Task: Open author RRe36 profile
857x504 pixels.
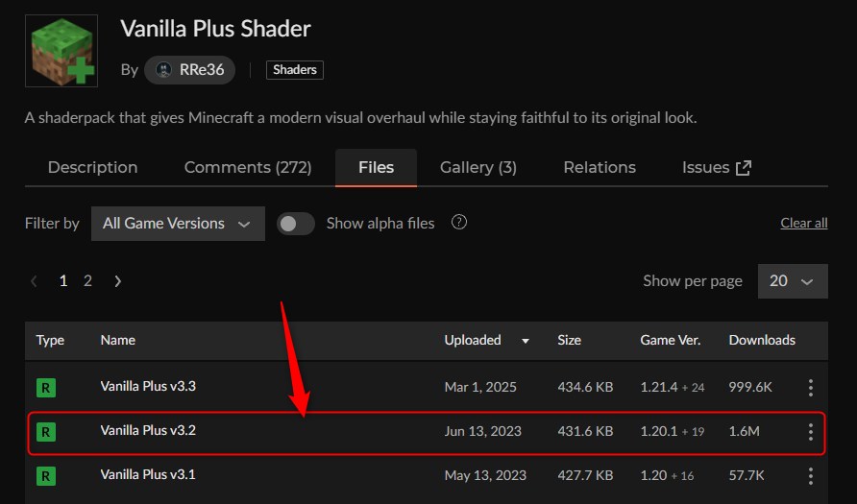Action: tap(189, 70)
